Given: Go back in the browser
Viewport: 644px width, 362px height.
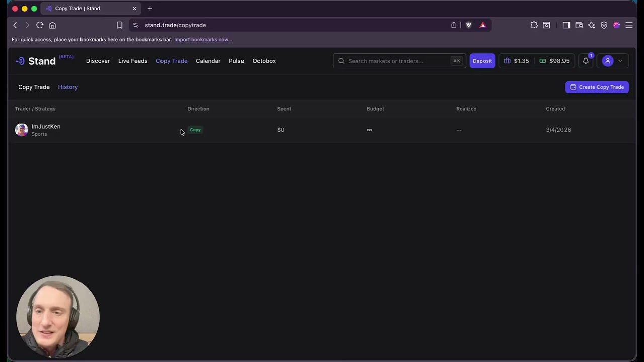Looking at the screenshot, I should pyautogui.click(x=15, y=25).
